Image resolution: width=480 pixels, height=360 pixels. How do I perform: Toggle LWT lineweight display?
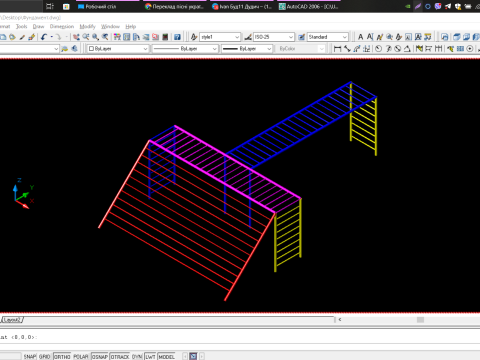click(150, 357)
